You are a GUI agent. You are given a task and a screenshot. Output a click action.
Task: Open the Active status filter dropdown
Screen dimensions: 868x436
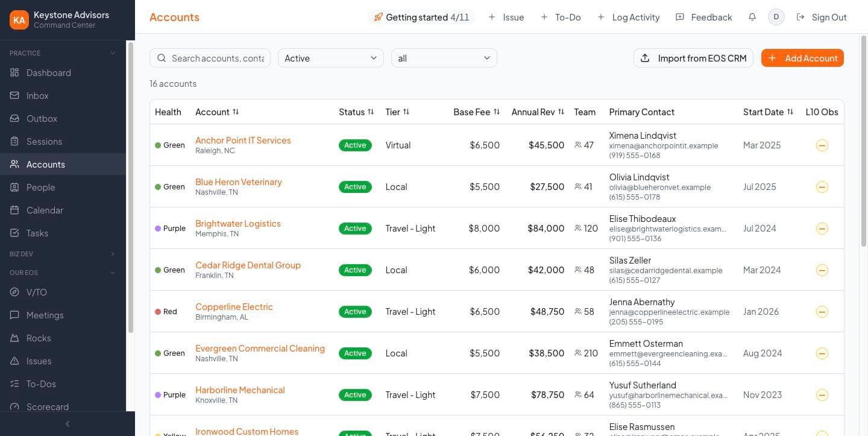click(330, 58)
